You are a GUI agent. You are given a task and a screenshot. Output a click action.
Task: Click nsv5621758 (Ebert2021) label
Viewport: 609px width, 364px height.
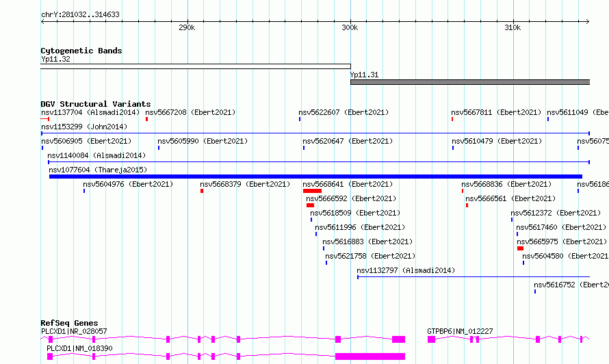coord(370,256)
